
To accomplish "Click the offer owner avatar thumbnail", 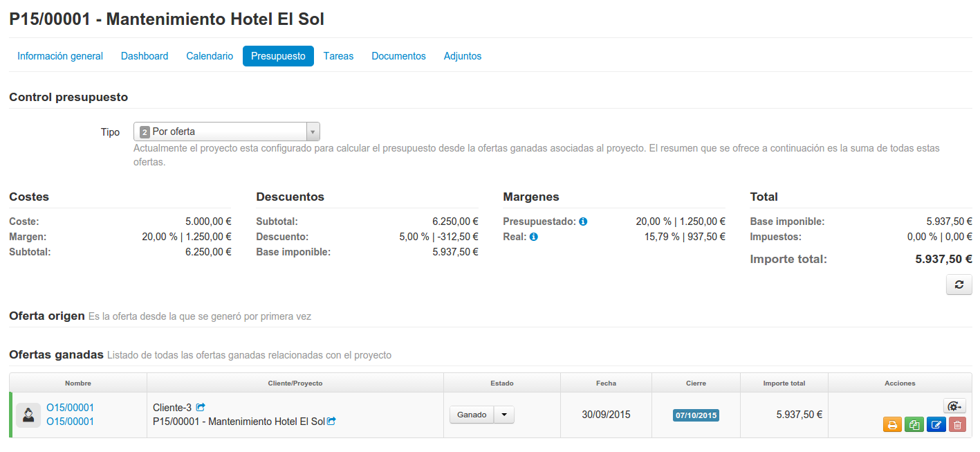I will tap(28, 415).
